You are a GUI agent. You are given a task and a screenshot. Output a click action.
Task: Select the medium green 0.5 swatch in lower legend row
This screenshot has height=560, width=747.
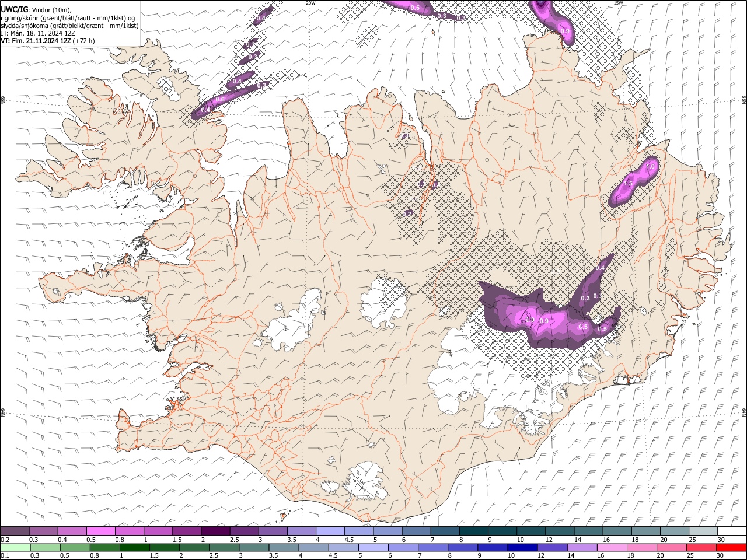pos(75,548)
